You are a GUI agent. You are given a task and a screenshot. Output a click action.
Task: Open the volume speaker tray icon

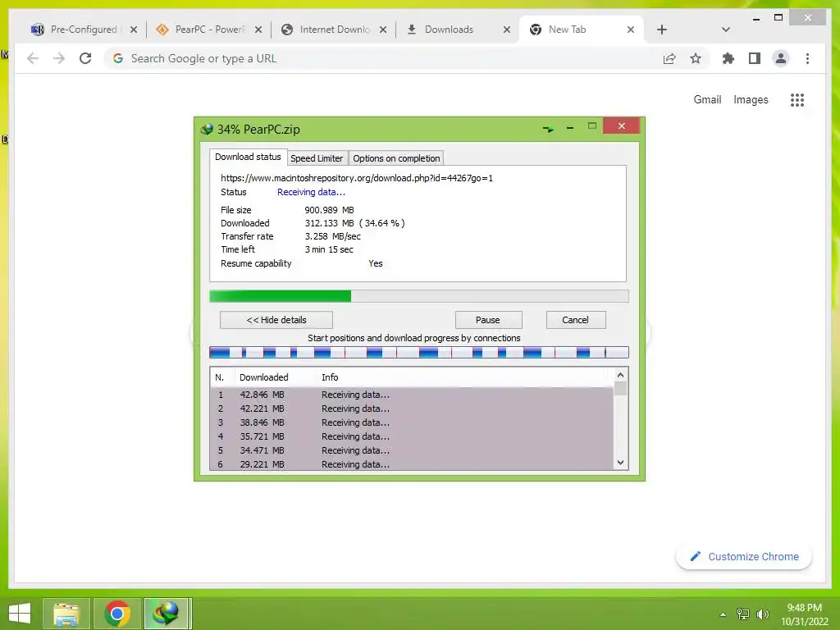762,614
